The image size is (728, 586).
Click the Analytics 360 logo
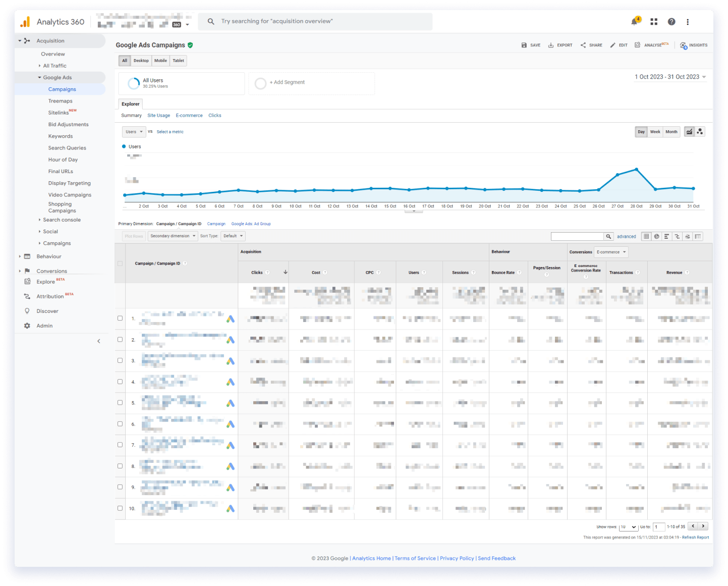(x=25, y=22)
